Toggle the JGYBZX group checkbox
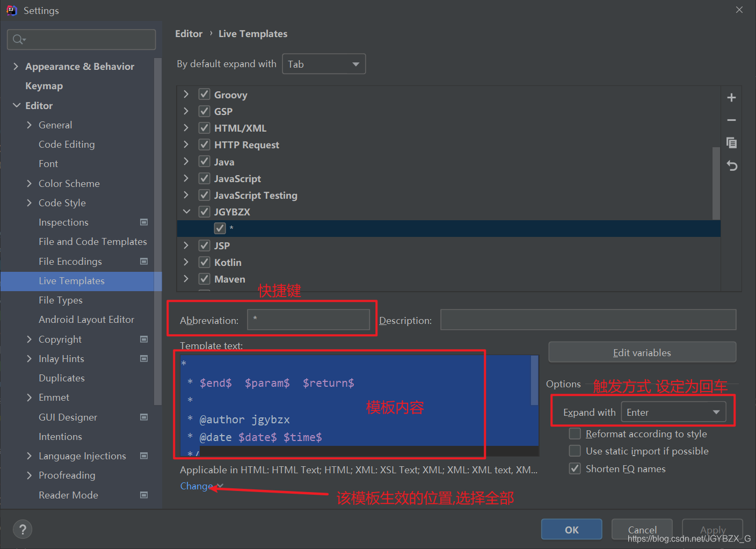756x549 pixels. click(204, 212)
